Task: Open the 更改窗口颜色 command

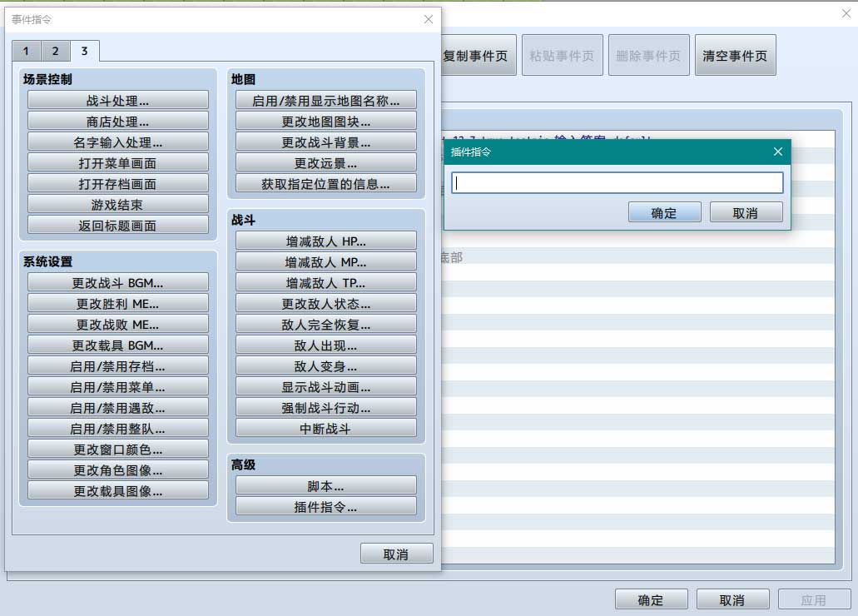Action: coord(117,449)
